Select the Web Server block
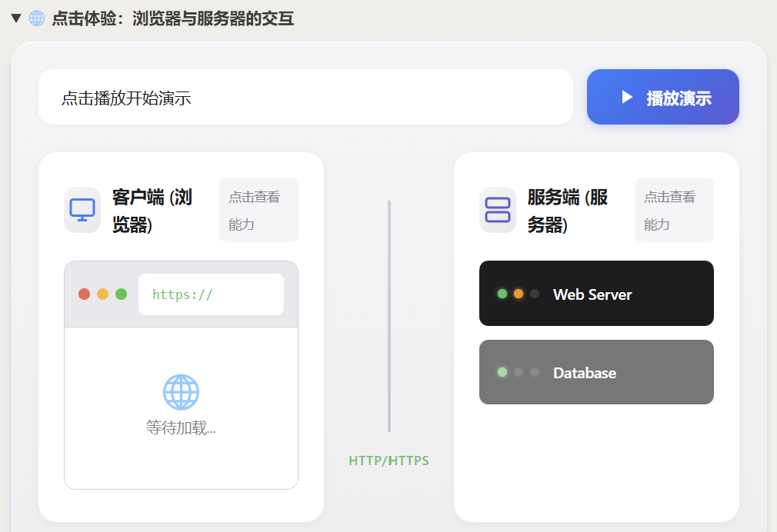This screenshot has width=777, height=532. click(x=596, y=293)
